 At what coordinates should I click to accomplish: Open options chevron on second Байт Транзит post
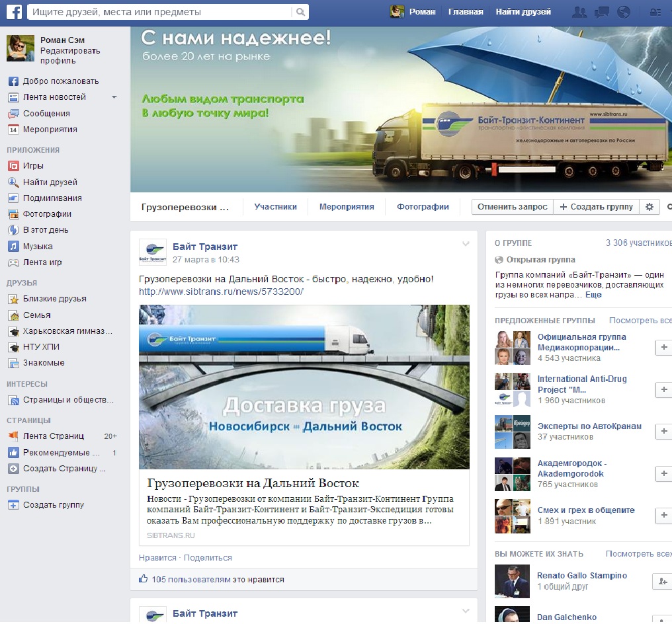click(466, 611)
